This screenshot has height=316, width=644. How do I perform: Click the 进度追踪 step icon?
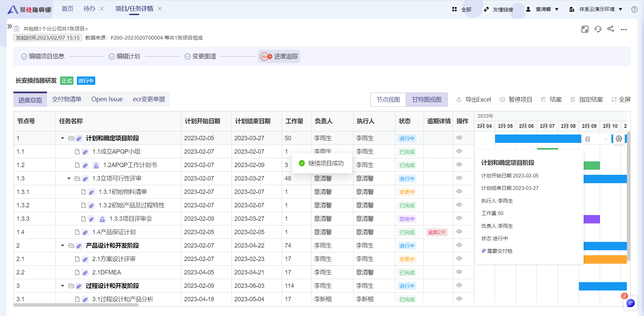(x=266, y=56)
